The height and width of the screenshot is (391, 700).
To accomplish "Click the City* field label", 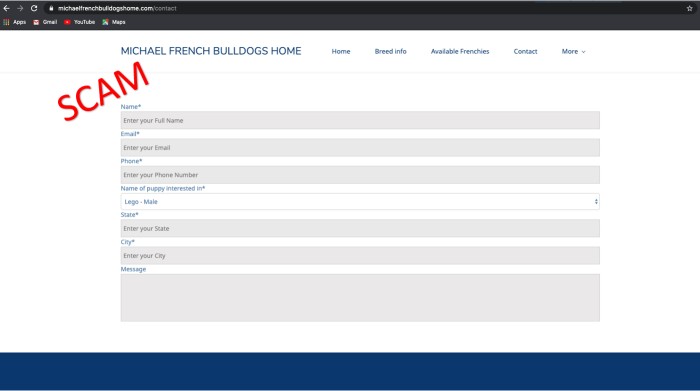I will click(x=128, y=242).
